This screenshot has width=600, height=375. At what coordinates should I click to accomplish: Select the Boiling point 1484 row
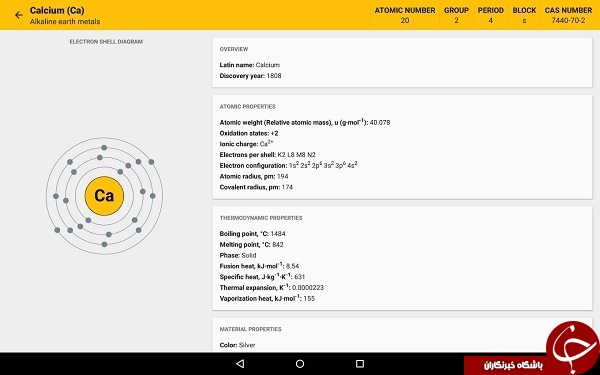point(252,233)
